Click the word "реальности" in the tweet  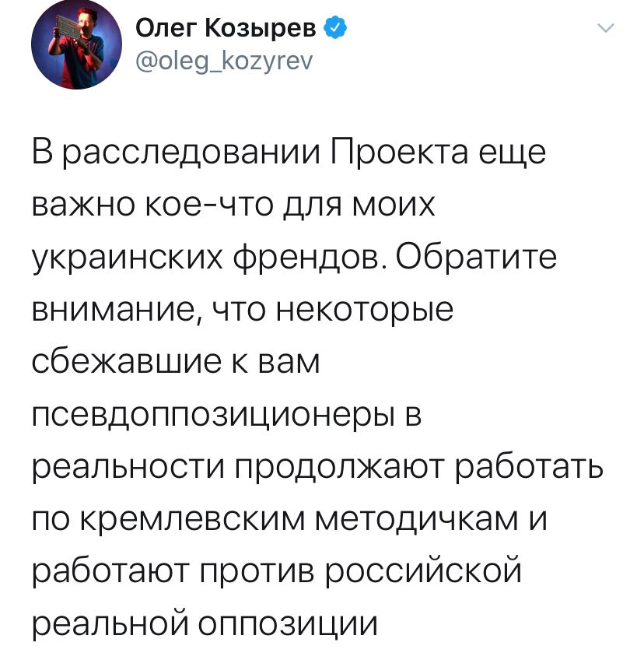[x=129, y=469]
